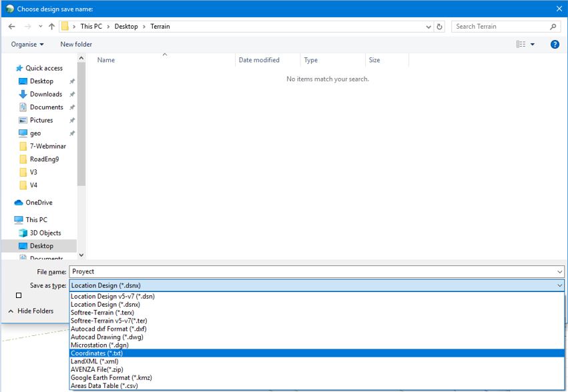
Task: Change view layout icon
Action: 521,44
